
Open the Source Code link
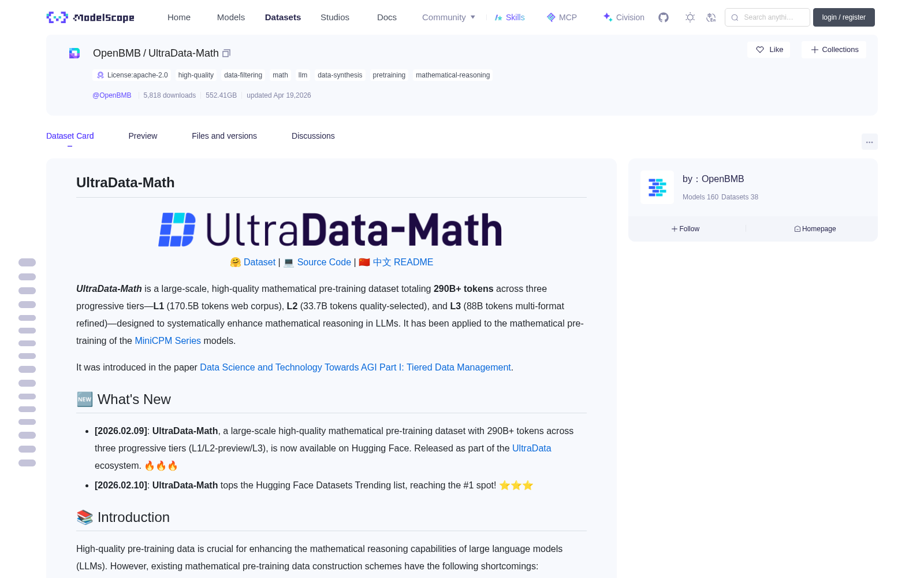click(324, 262)
